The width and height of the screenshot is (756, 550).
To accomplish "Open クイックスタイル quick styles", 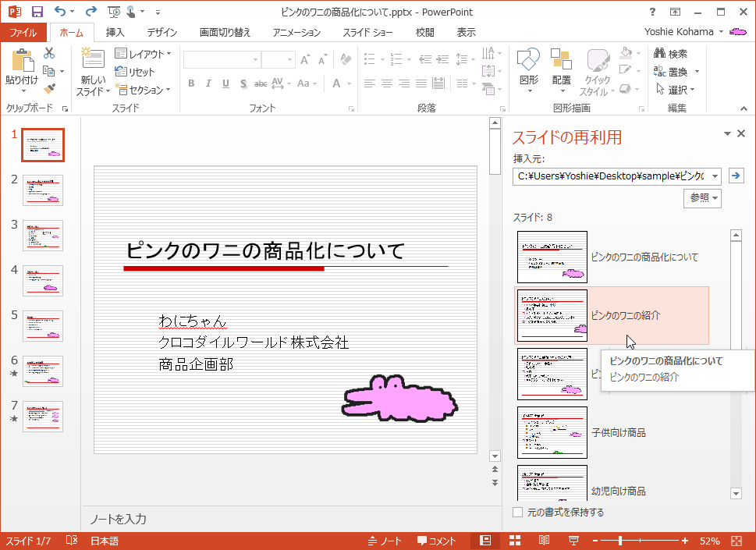I will coord(597,71).
